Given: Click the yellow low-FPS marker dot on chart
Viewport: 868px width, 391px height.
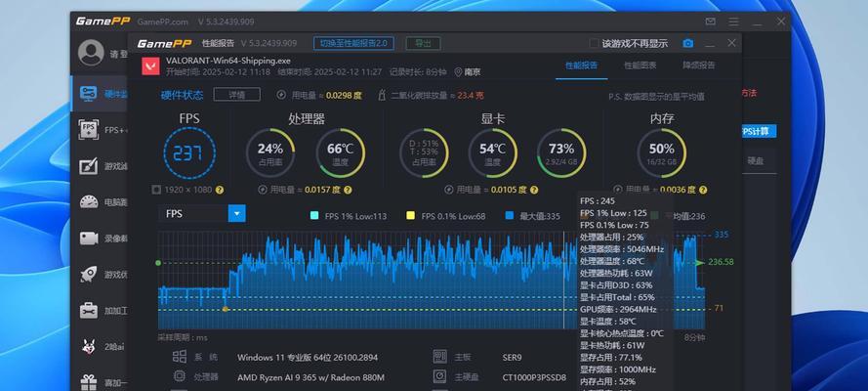Looking at the screenshot, I should pos(225,309).
